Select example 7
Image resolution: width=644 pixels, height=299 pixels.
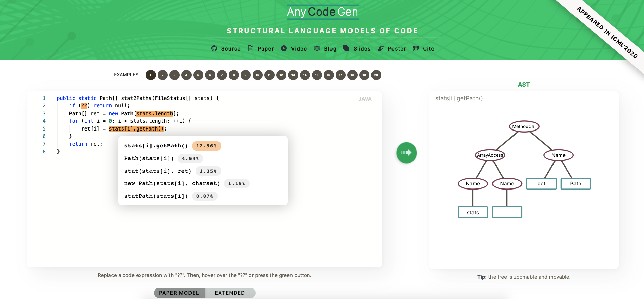click(x=222, y=75)
